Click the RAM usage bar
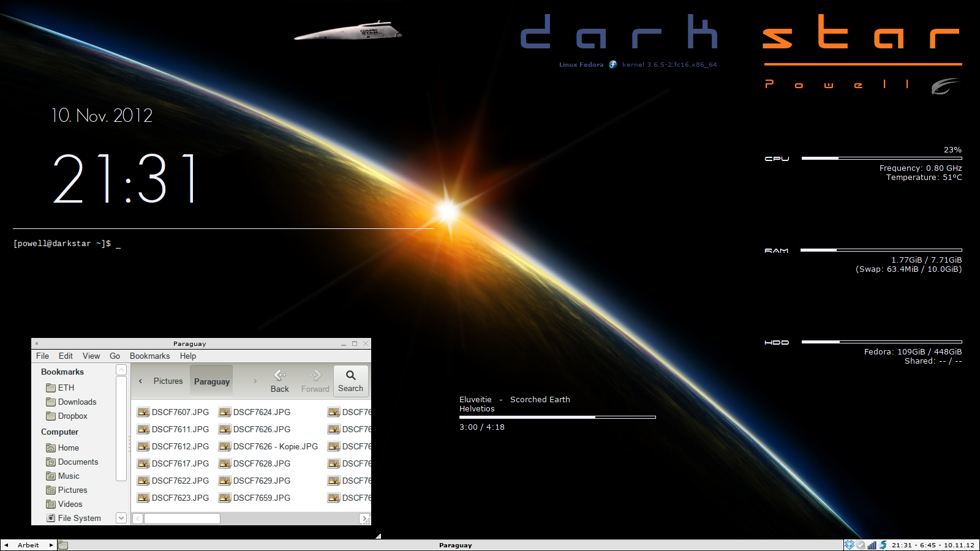This screenshot has height=551, width=980. pyautogui.click(x=881, y=250)
